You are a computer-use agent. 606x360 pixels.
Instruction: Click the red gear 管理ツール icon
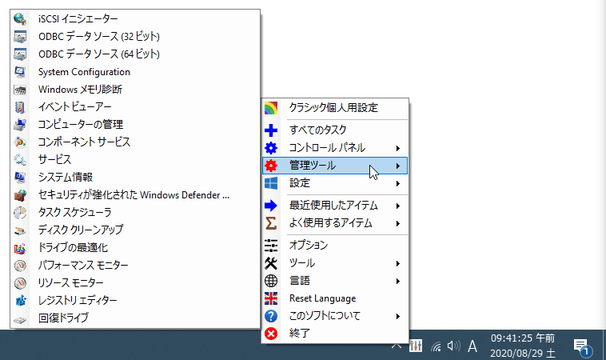[271, 166]
